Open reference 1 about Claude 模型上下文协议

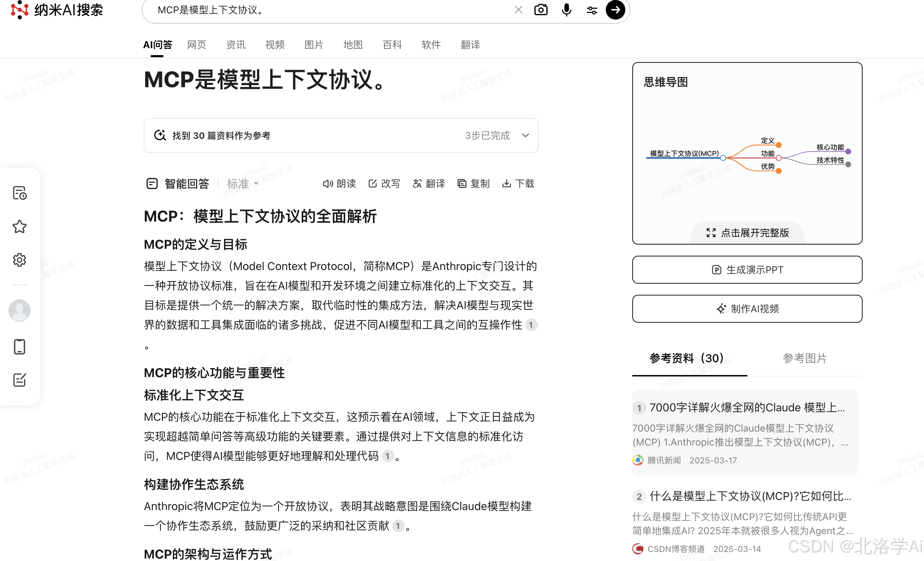click(746, 407)
